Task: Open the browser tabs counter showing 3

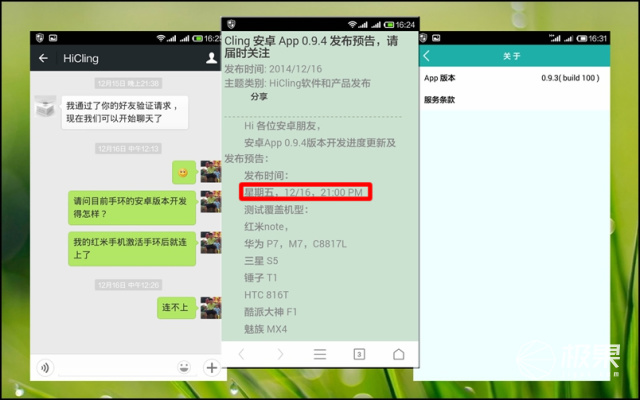Action: [x=359, y=354]
